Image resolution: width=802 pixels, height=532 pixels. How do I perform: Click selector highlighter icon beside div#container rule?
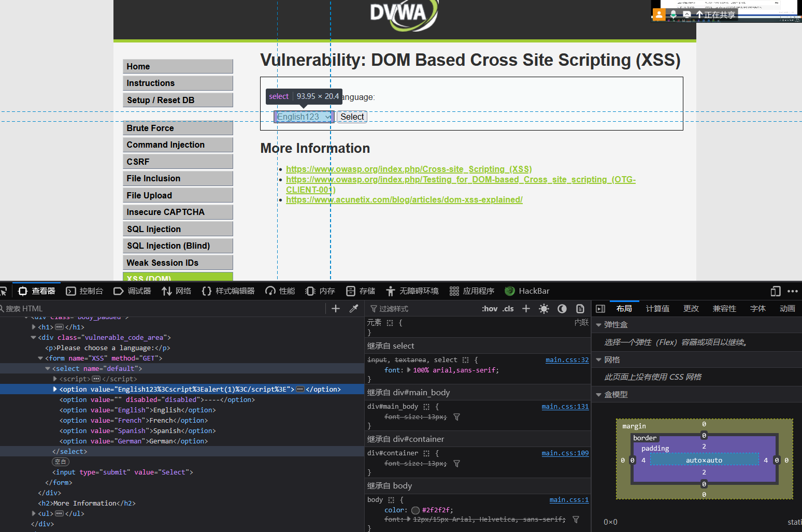pos(426,453)
